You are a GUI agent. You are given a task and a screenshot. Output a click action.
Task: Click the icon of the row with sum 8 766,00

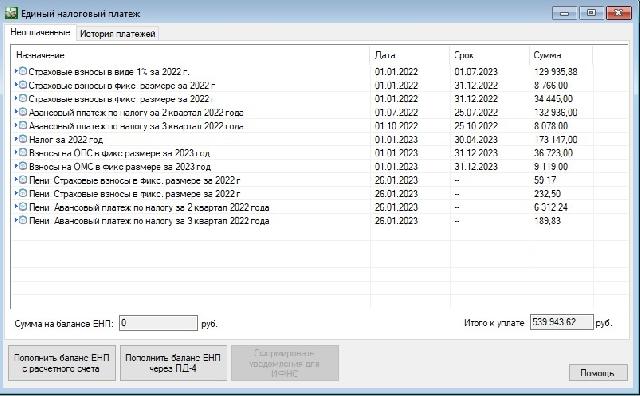pos(23,85)
